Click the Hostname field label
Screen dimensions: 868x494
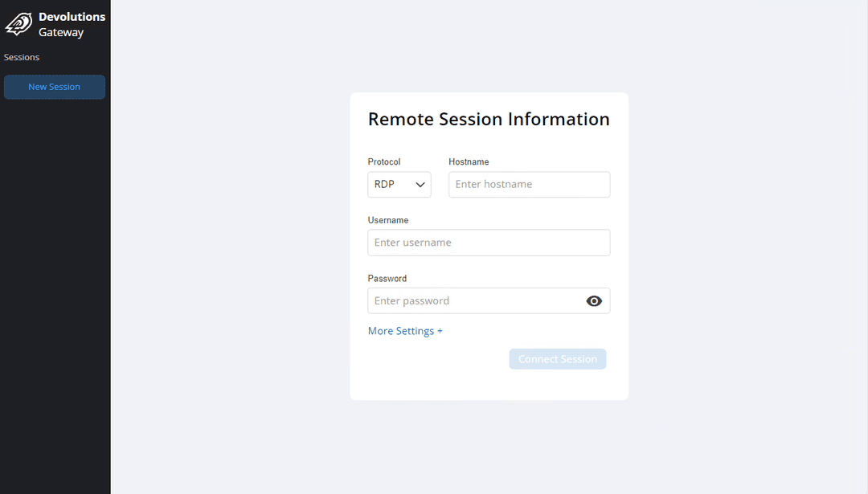(x=469, y=162)
